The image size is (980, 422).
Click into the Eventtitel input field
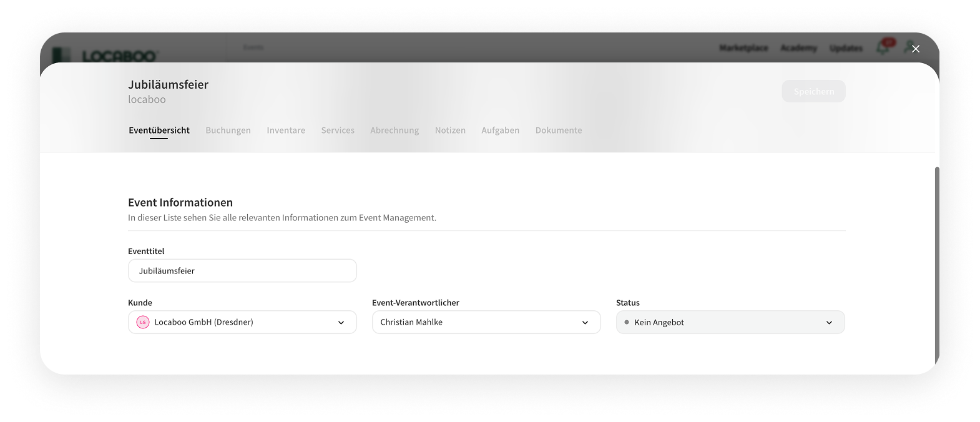click(x=242, y=271)
